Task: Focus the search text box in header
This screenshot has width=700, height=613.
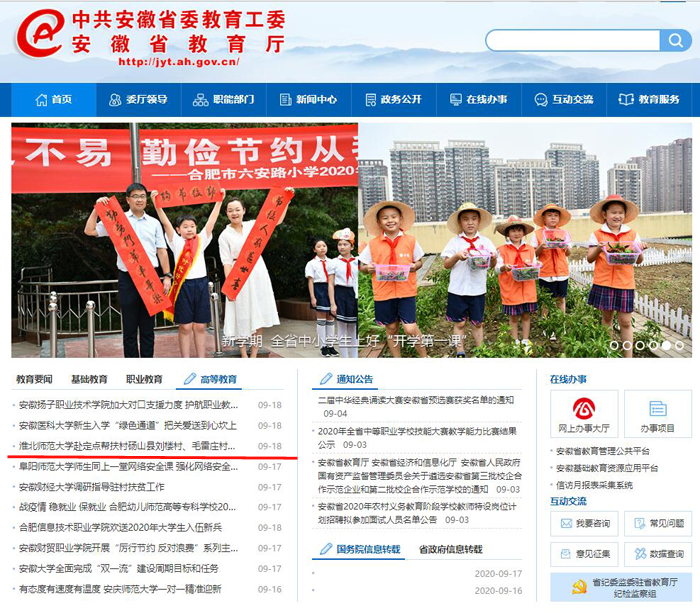Action: pos(572,40)
